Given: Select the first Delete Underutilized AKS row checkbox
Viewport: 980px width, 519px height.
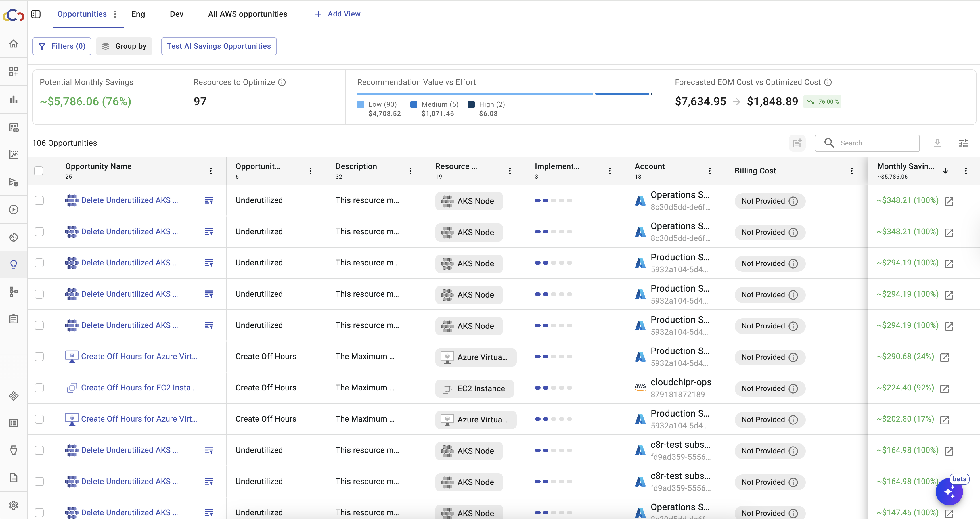Looking at the screenshot, I should (x=39, y=200).
